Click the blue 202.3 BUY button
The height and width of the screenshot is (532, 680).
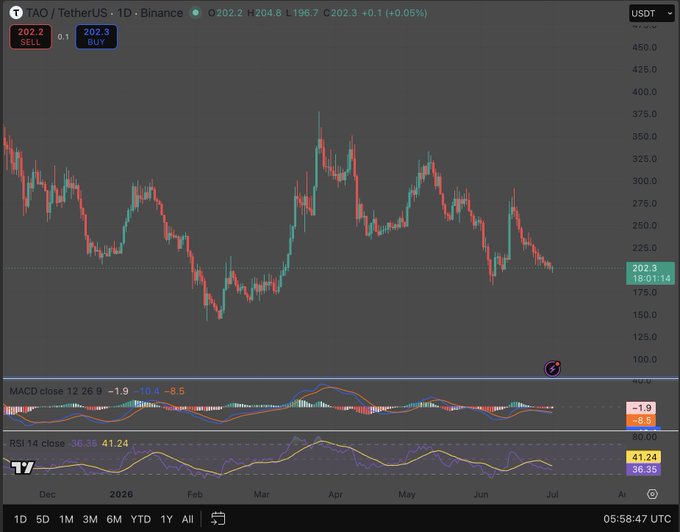coord(96,37)
